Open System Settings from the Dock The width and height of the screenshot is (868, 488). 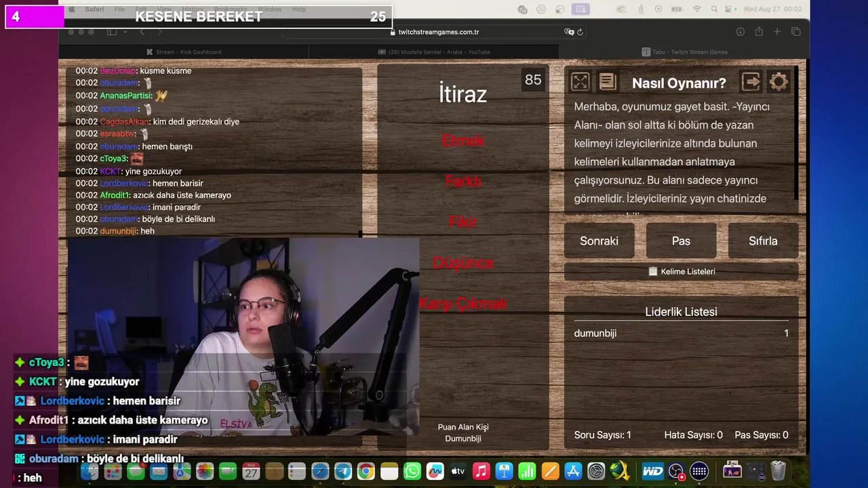[x=596, y=471]
